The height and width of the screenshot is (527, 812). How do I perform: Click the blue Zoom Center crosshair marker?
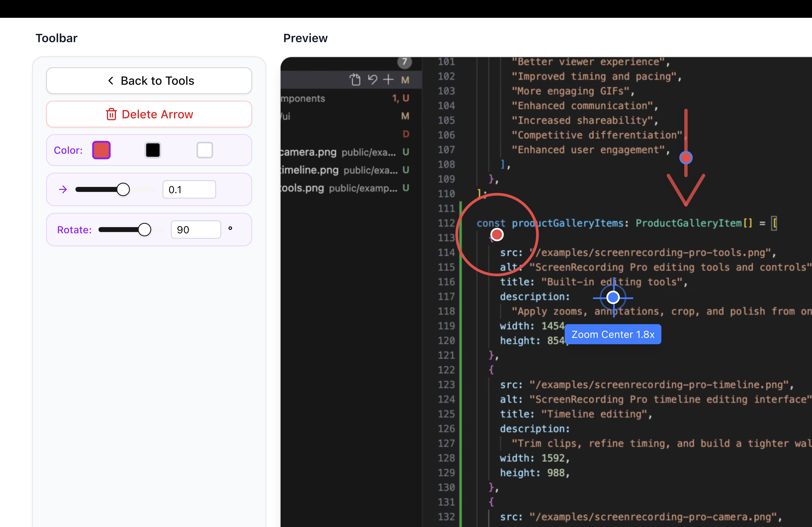pyautogui.click(x=613, y=298)
